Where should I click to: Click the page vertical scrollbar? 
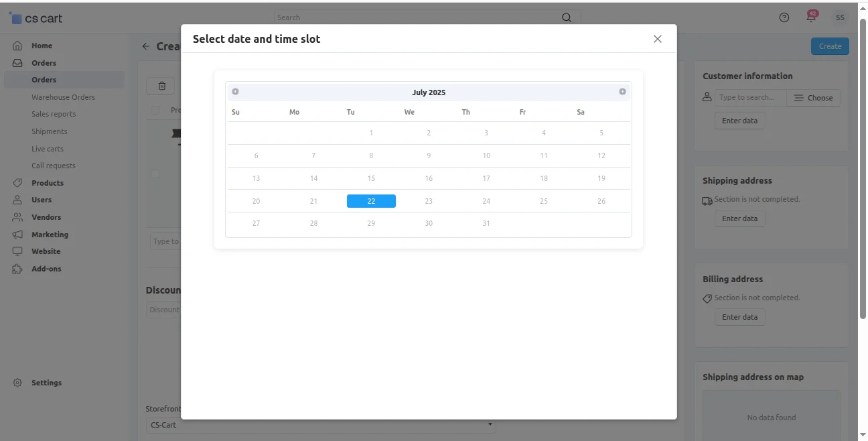(x=863, y=168)
